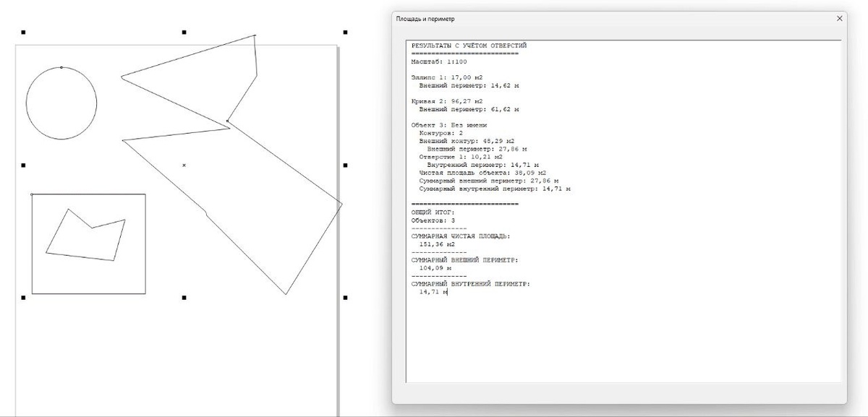Click the '151,36 м2' total area value
The height and width of the screenshot is (417, 868).
(x=437, y=244)
